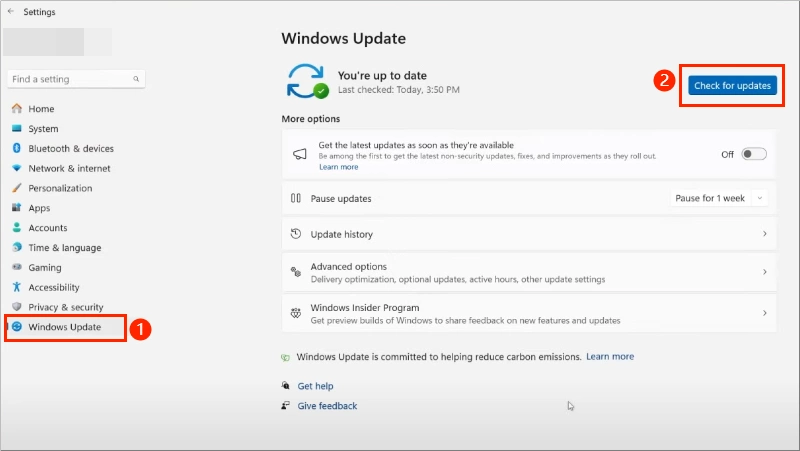Open Windows Insider Program chevron
Screen dimensions: 800x451
click(x=764, y=313)
